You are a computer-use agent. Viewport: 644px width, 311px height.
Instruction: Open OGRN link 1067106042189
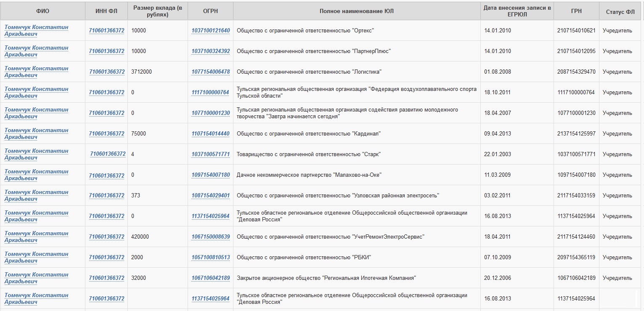(211, 278)
